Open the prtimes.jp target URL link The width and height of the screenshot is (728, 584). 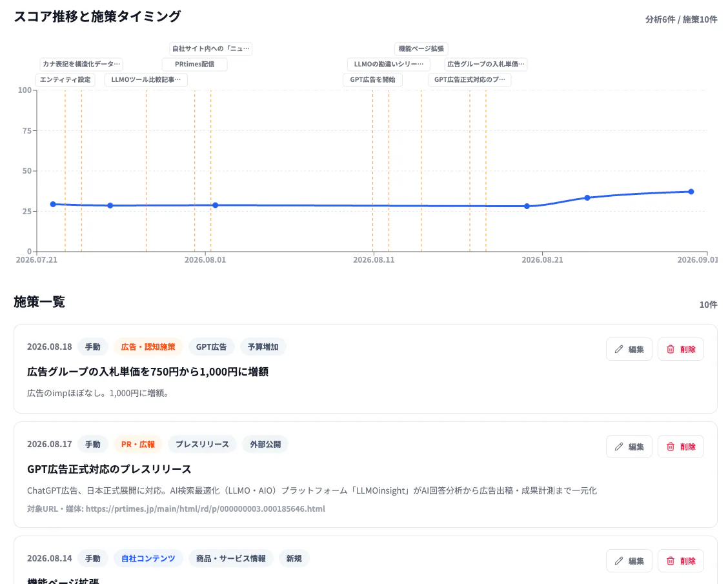tap(205, 508)
